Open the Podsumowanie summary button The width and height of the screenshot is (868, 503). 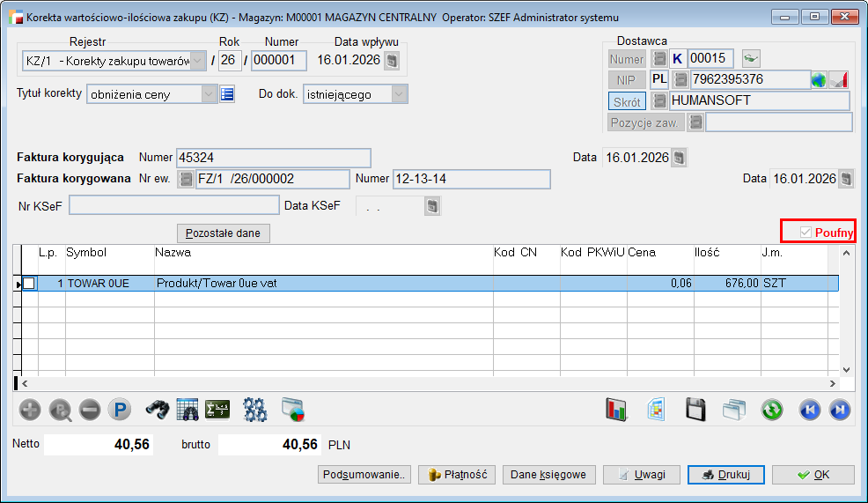point(364,475)
